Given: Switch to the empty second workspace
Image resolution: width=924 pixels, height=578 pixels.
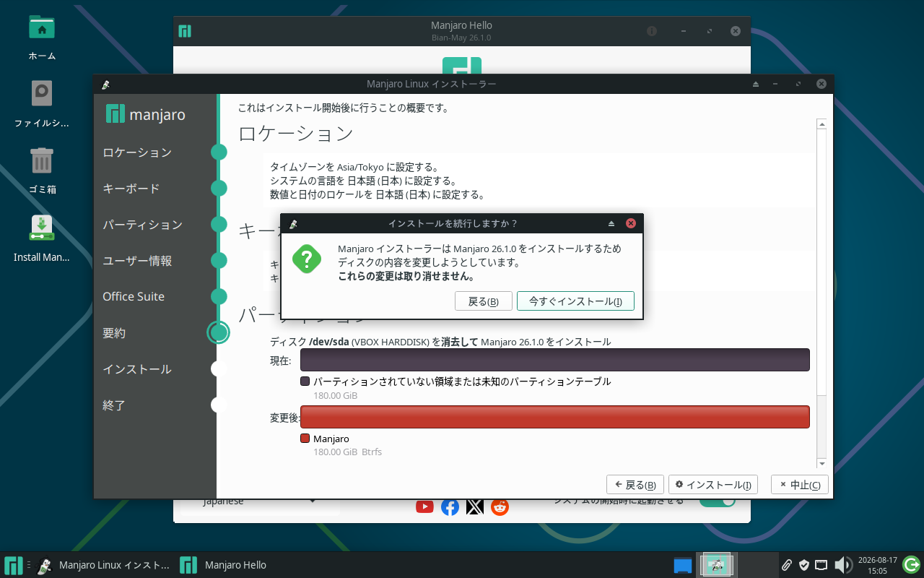Looking at the screenshot, I should 757,565.
